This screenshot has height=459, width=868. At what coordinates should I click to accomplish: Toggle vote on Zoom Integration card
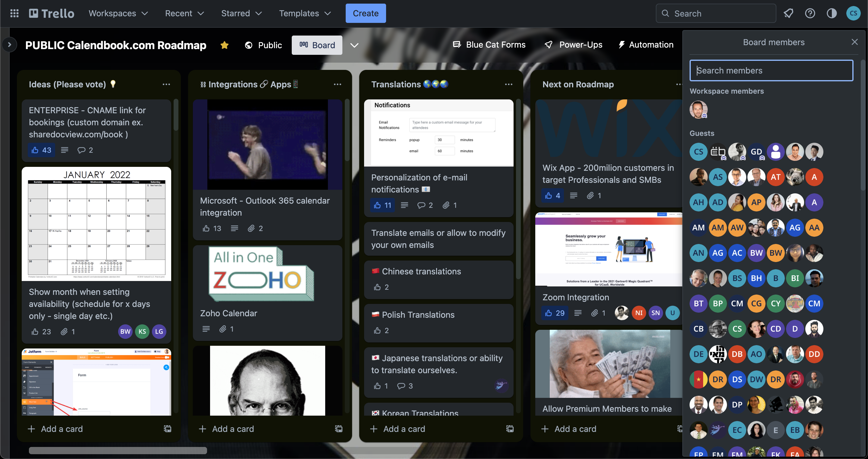point(554,313)
